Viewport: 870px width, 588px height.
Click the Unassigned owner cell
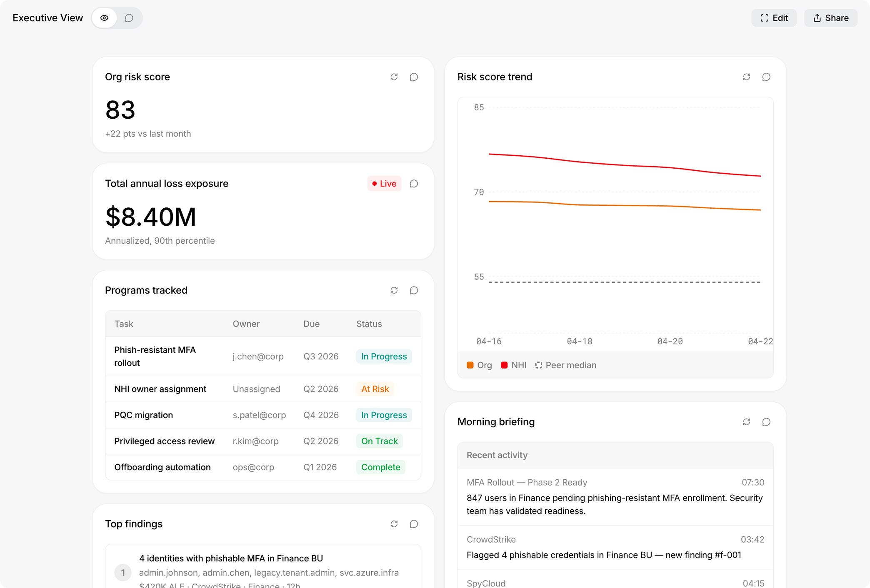pos(257,389)
